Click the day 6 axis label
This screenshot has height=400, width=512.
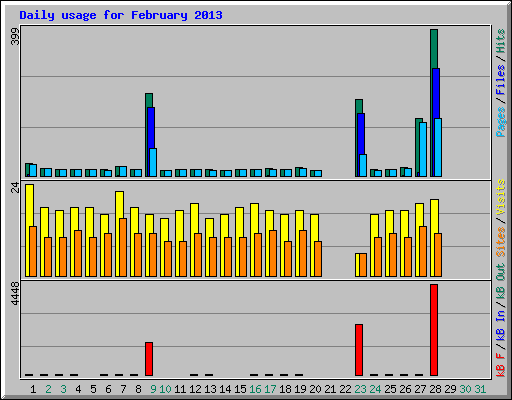pos(108,389)
